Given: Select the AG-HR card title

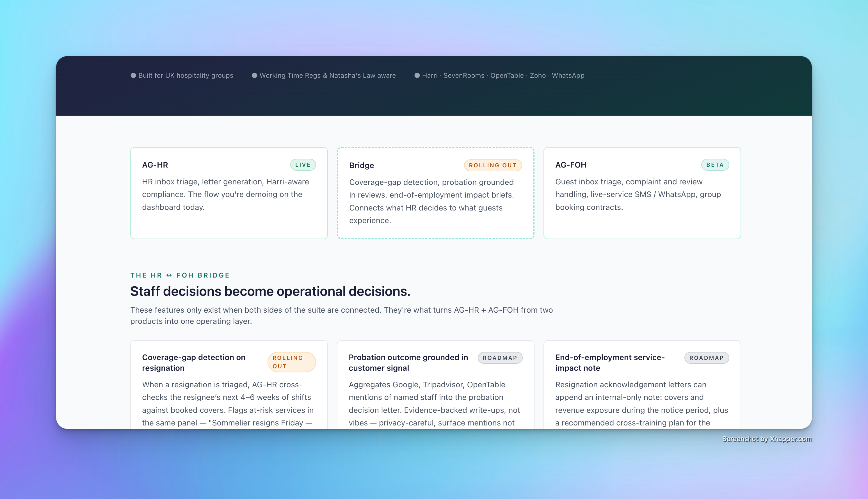Looking at the screenshot, I should point(155,165).
